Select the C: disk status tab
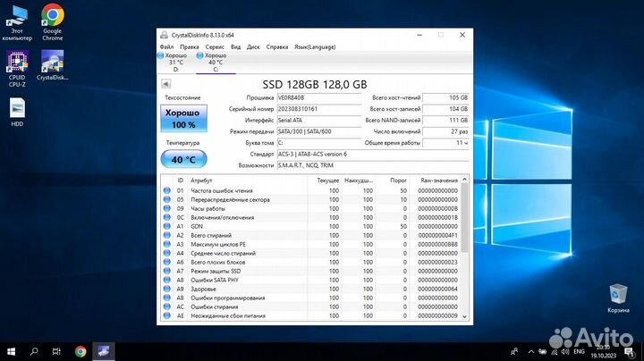644x361 pixels. [x=216, y=63]
